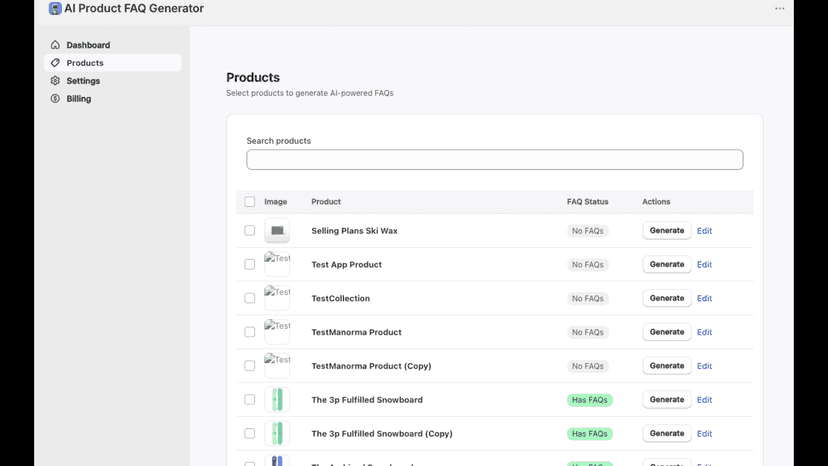The image size is (828, 466).
Task: Check the Selling Plans Ski Wax row
Action: (250, 231)
